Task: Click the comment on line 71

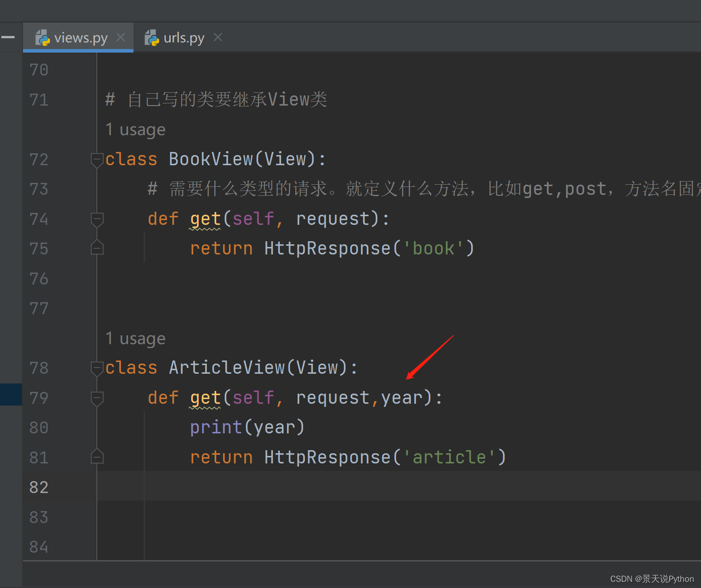Action: [216, 99]
